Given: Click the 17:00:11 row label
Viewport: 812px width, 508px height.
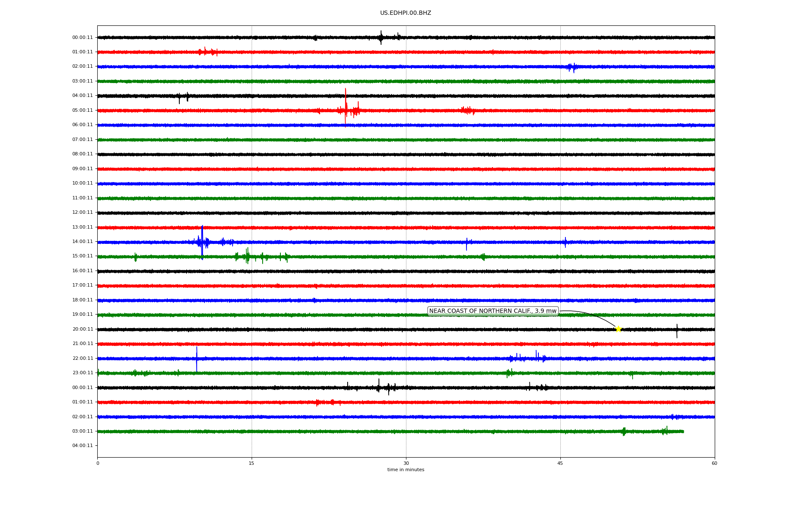Looking at the screenshot, I should click(x=82, y=285).
